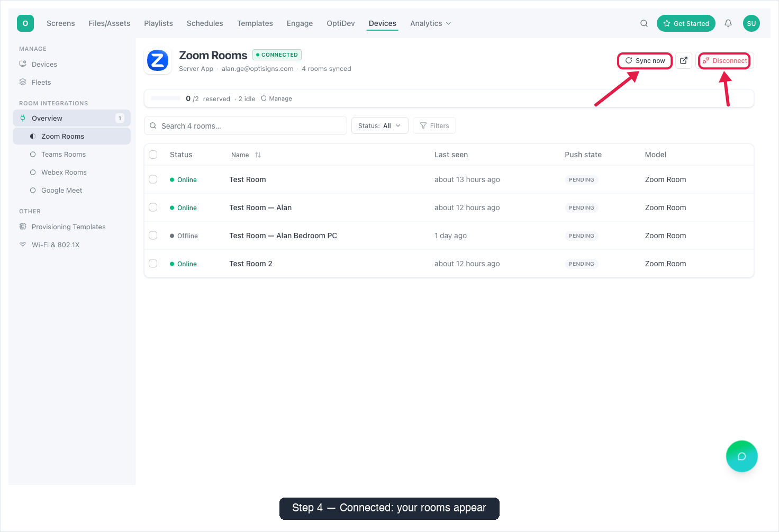This screenshot has height=532, width=779.
Task: Open the Engage tab
Action: point(300,23)
